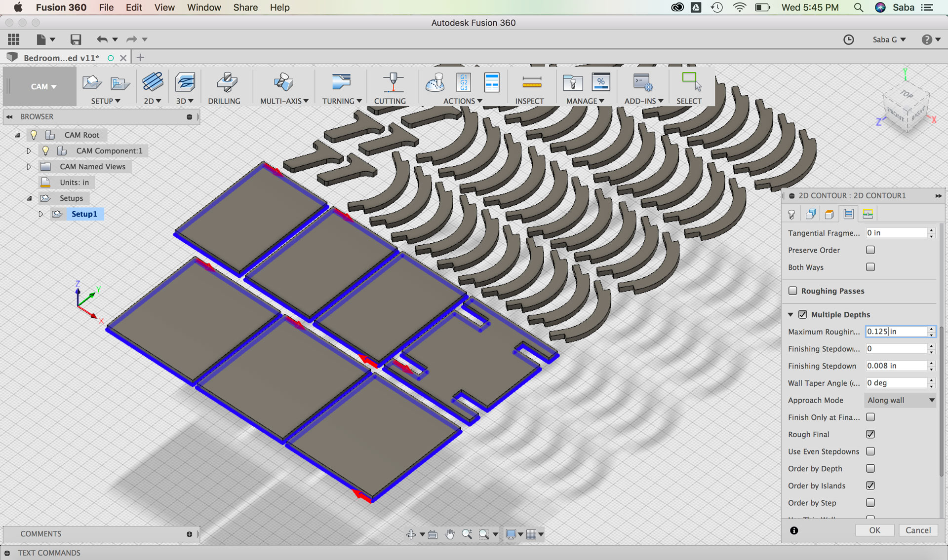Click the Save icon in toolbar

pyautogui.click(x=76, y=39)
